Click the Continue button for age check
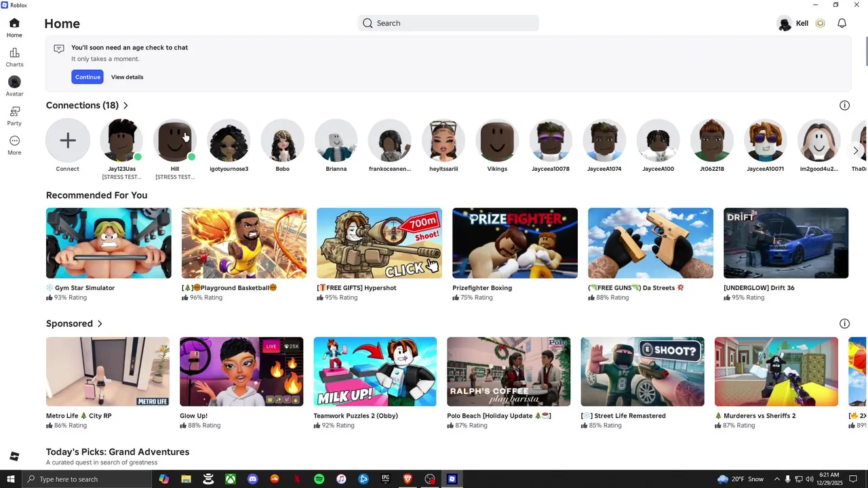Screen dimensions: 868x488 tap(87, 77)
